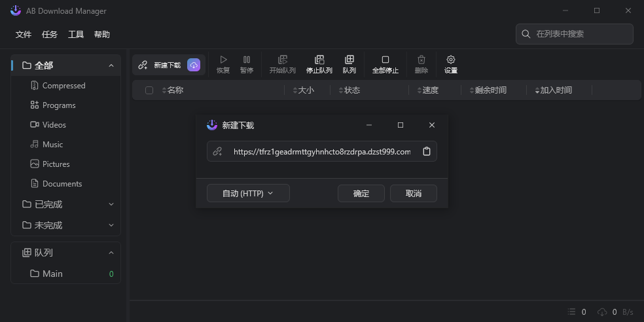The width and height of the screenshot is (644, 322).
Task: Click the Resume (恢复) play icon
Action: [223, 60]
